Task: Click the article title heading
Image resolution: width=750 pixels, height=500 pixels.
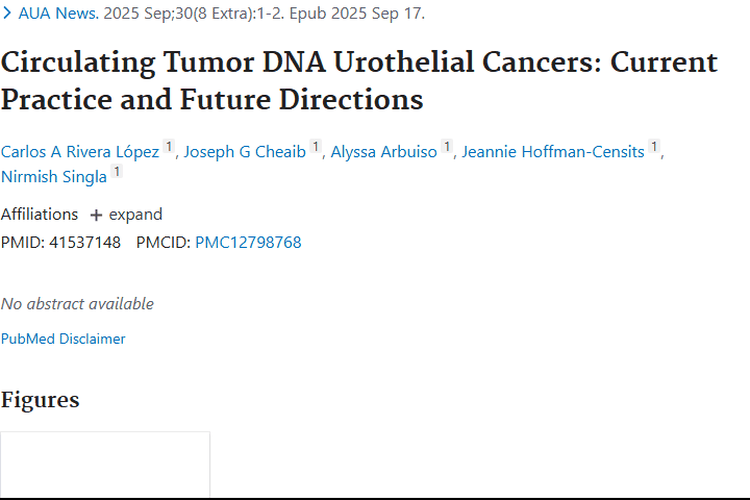Action: tap(359, 80)
